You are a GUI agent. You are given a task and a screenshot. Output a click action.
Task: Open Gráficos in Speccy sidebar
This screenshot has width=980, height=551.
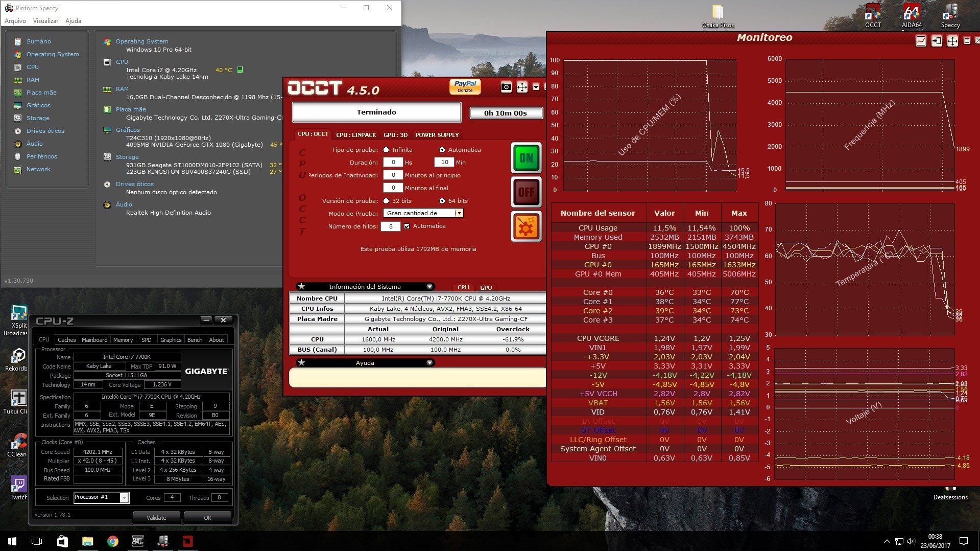[38, 105]
